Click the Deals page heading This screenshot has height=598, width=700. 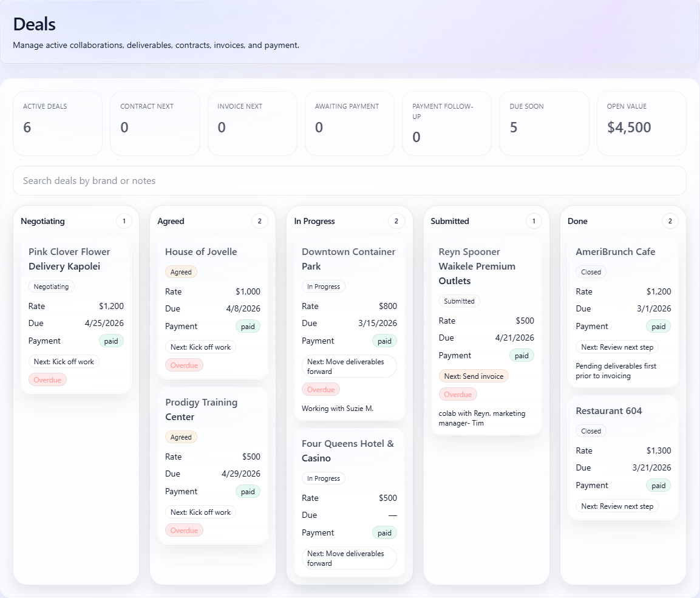(35, 24)
